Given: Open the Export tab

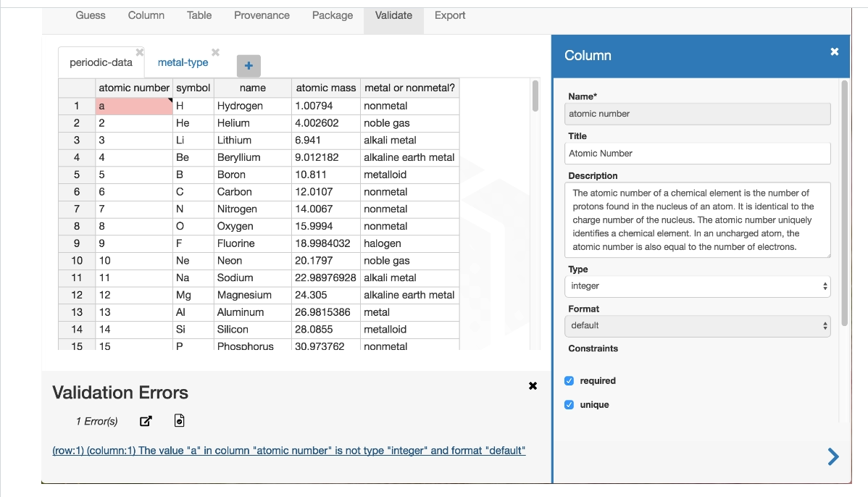Looking at the screenshot, I should point(449,14).
